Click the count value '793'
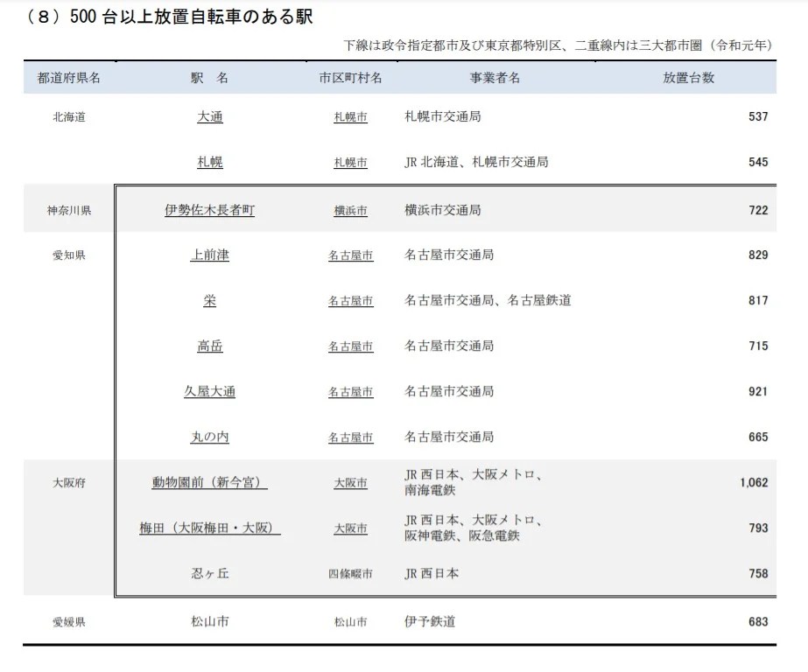808x672 pixels. (758, 528)
